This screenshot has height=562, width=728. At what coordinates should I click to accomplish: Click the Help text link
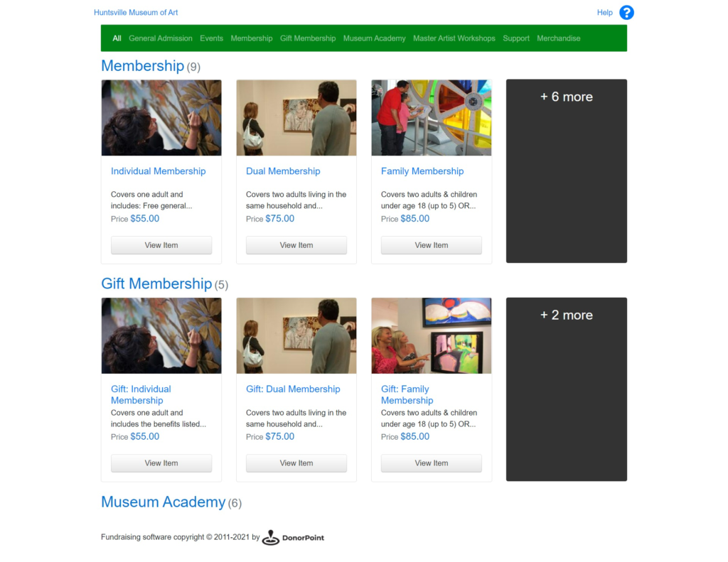coord(604,13)
